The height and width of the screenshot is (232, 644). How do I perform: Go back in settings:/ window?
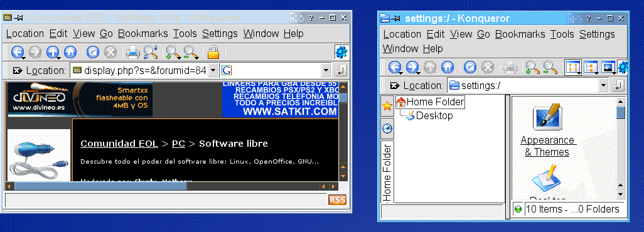click(x=395, y=66)
